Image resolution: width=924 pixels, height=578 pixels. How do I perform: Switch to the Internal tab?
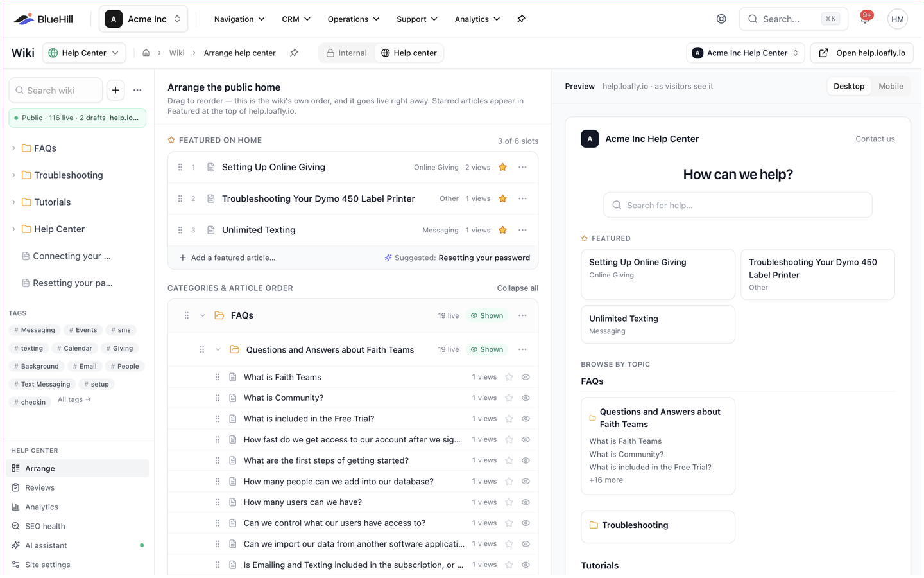pos(346,53)
